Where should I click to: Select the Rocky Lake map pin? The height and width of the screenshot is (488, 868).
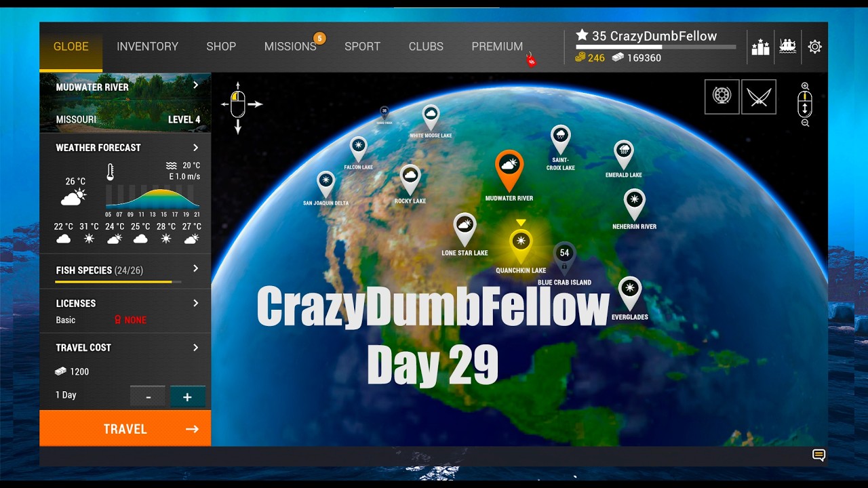[x=410, y=179]
